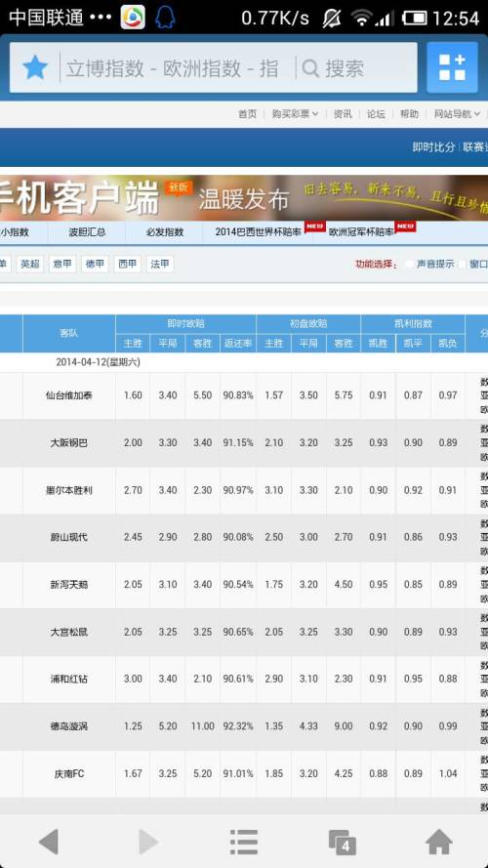The height and width of the screenshot is (868, 488).
Task: Tap the home icon in bottom bar
Action: (439, 842)
